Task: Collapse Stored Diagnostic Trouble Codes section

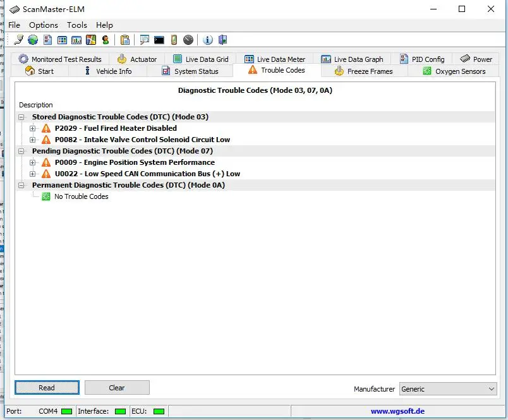Action: pyautogui.click(x=21, y=117)
